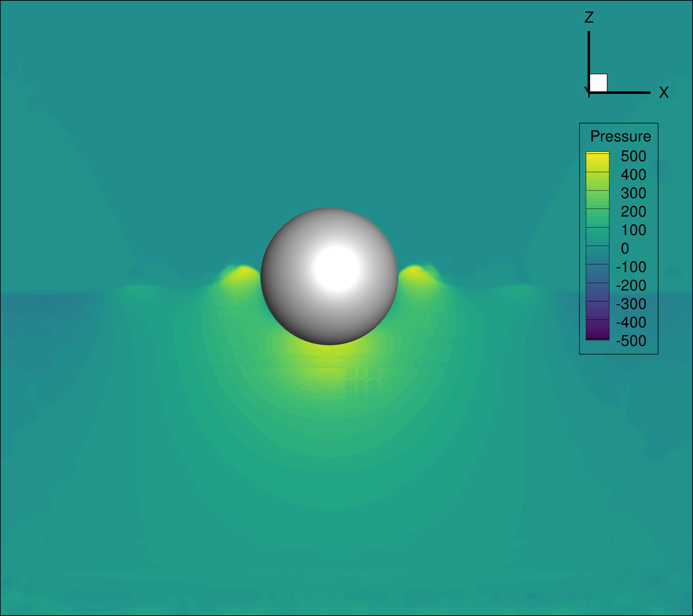Pick the yellow swatch at legend top
Image resolution: width=693 pixels, height=616 pixels.
tap(597, 162)
